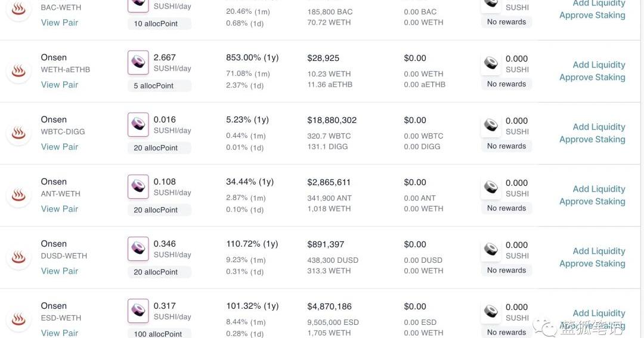Screen dimensions: 644x338
Task: Click the pink sushi icon beside 0.346 SUSHI/day
Action: pyautogui.click(x=138, y=249)
